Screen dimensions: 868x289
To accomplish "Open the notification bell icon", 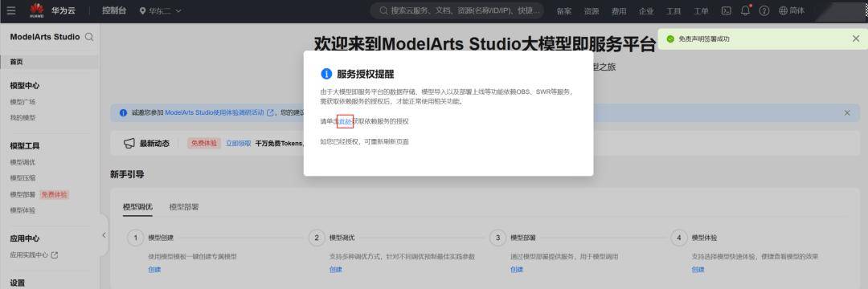I will click(x=745, y=10).
